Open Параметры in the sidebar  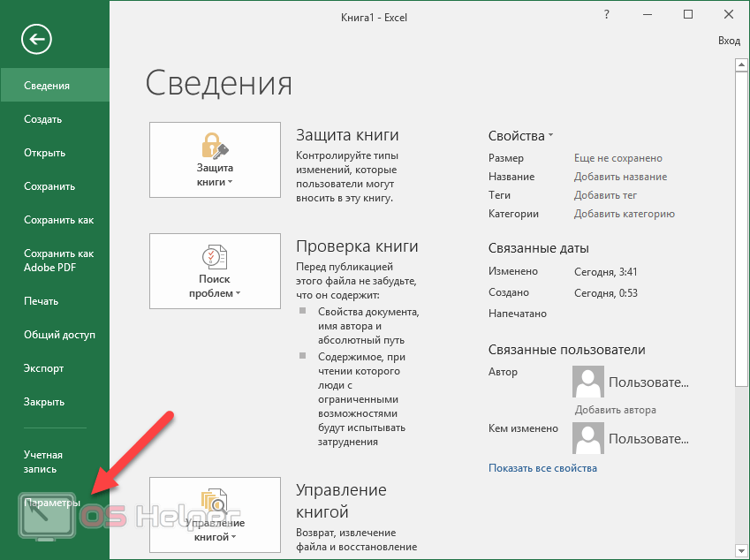[52, 503]
